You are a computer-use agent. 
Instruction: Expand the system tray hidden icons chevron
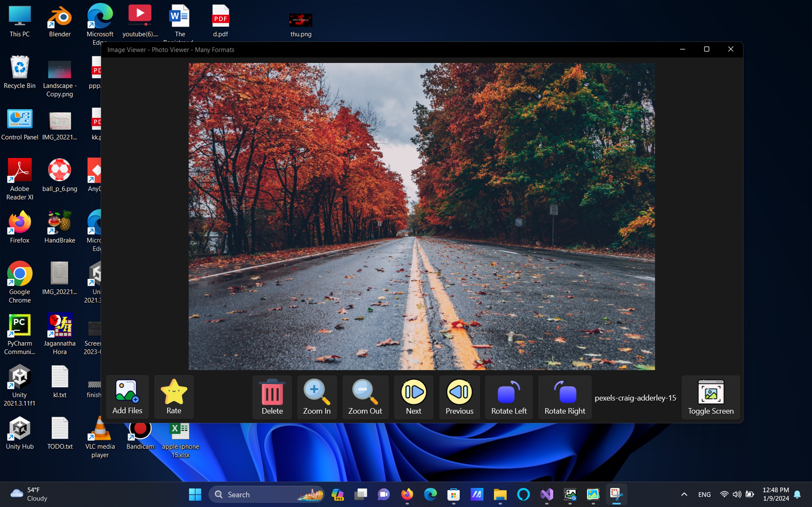[x=684, y=494]
